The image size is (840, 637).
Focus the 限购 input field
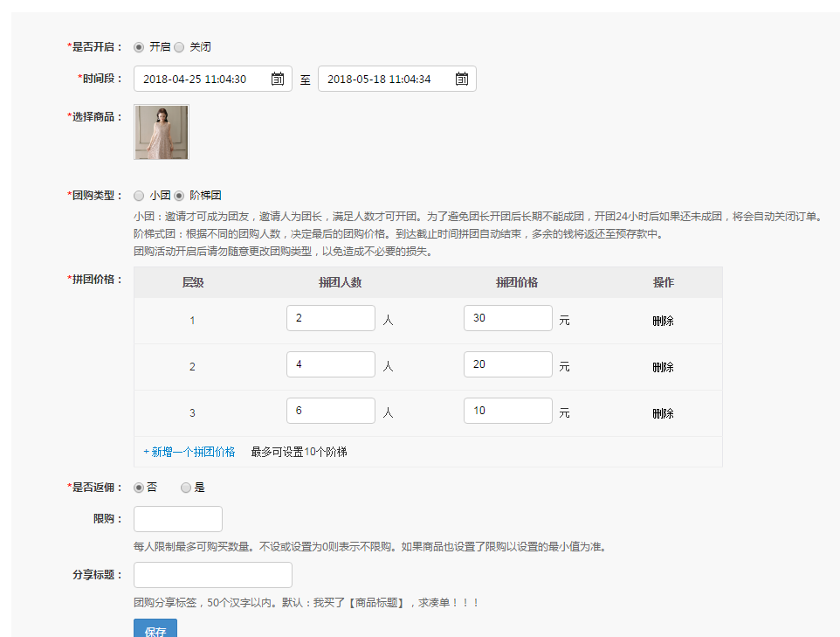click(x=178, y=519)
